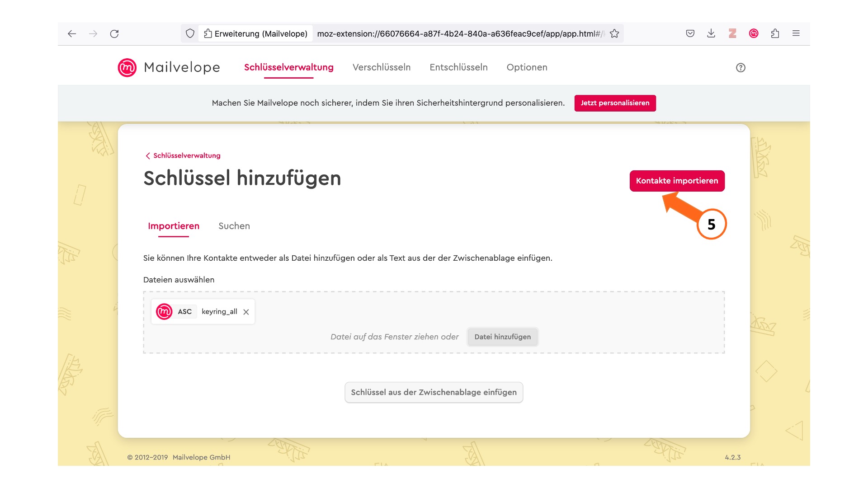Open Schlüsselverwaltung in the top navigation bar
868x488 pixels.
click(289, 67)
